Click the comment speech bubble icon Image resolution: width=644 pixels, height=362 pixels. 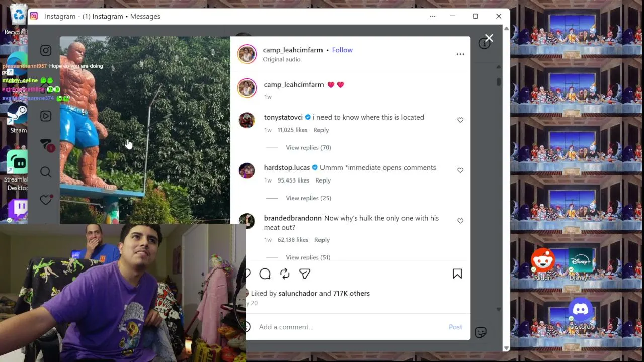tap(265, 274)
